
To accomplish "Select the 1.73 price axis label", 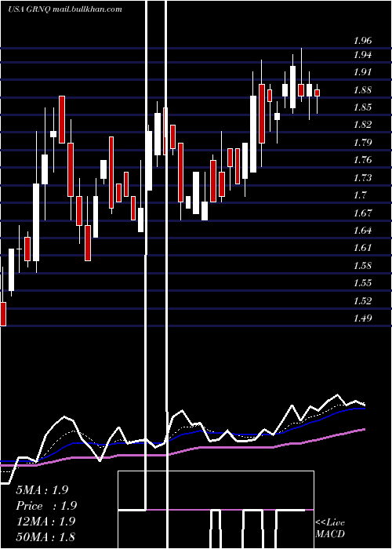I will click(362, 177).
